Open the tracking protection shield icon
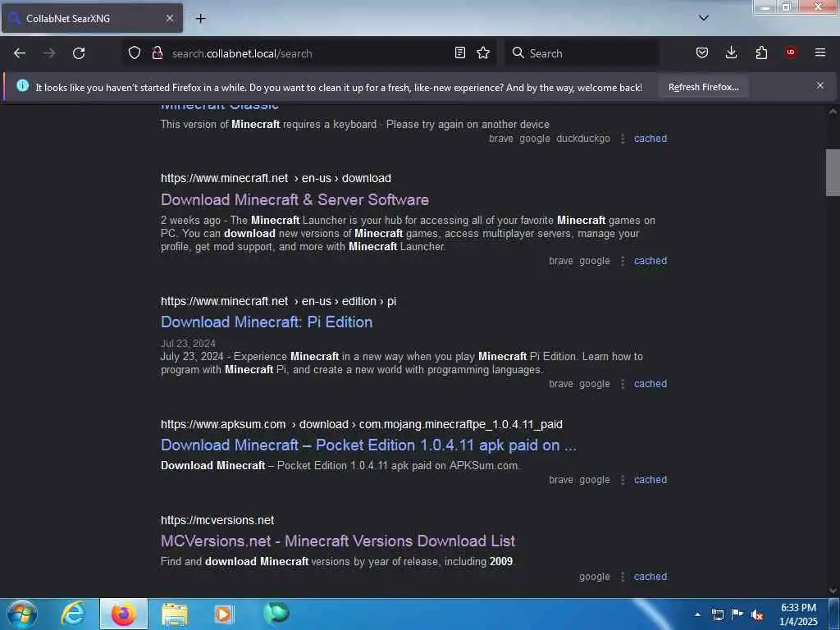 [x=135, y=52]
